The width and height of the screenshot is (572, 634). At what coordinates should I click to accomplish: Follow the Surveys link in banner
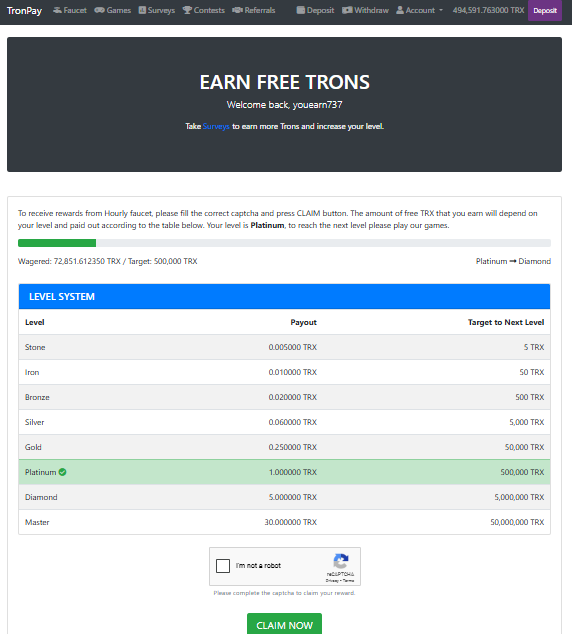pyautogui.click(x=216, y=126)
